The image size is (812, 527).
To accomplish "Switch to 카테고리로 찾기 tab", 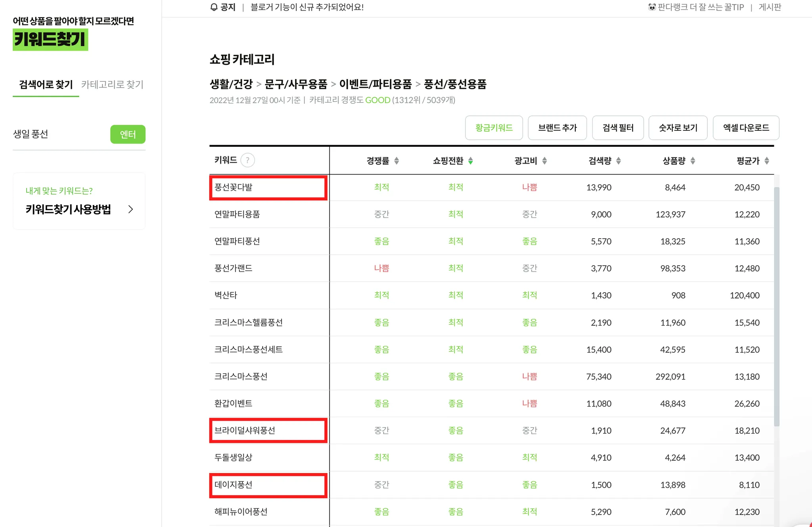I will click(x=112, y=84).
